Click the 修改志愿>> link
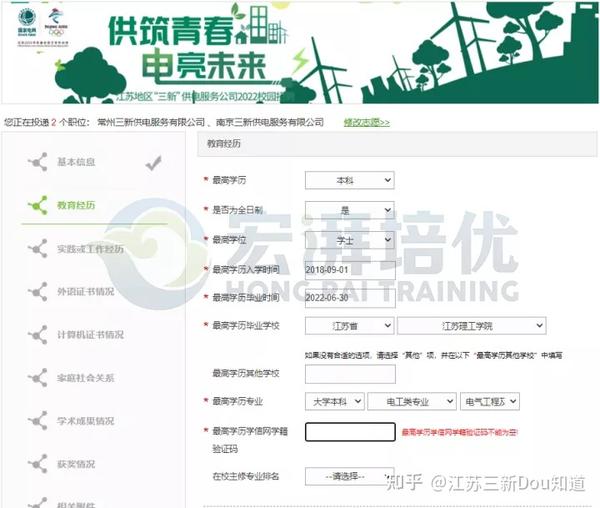Image resolution: width=600 pixels, height=508 pixels. [x=367, y=122]
